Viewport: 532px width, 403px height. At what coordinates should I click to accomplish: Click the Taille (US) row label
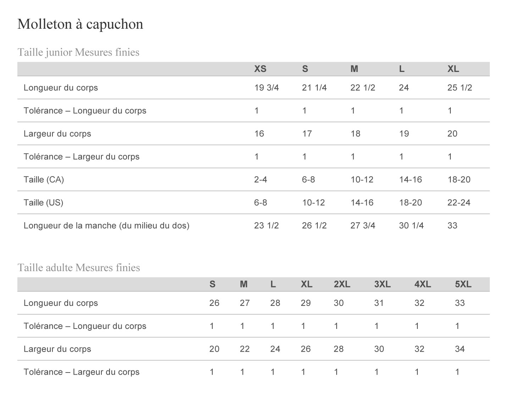[43, 202]
